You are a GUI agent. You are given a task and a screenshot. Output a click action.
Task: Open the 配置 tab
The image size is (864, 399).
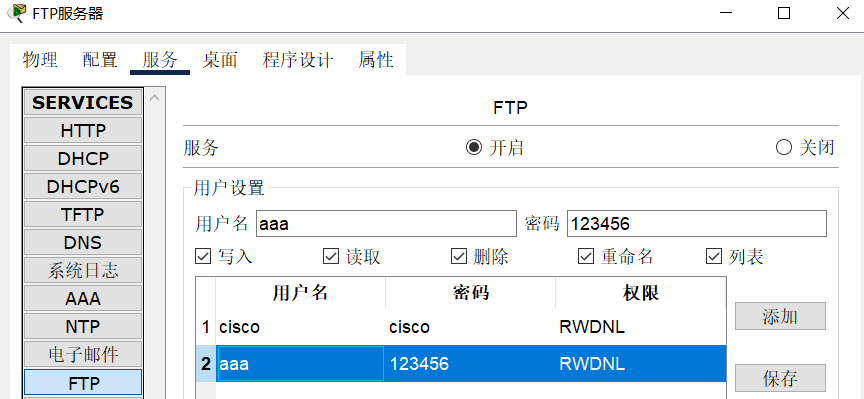pos(100,60)
